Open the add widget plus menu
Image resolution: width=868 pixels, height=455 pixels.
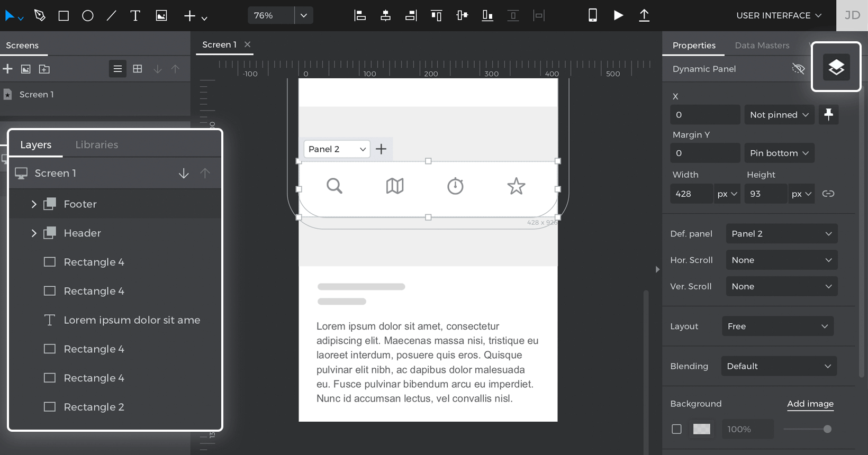point(195,16)
